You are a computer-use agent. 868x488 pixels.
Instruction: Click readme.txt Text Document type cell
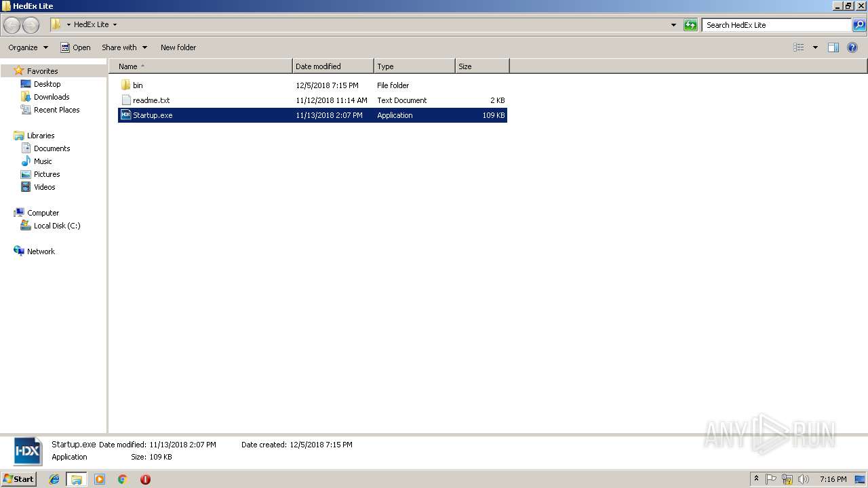(401, 100)
